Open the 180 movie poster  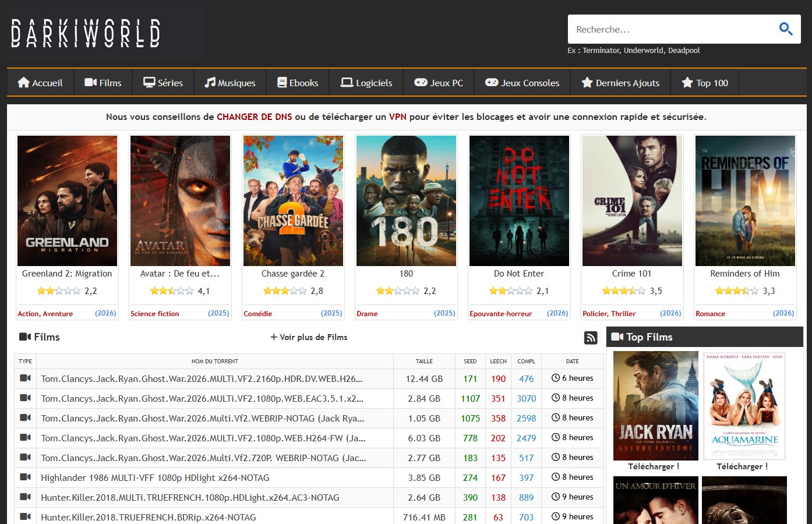(406, 201)
